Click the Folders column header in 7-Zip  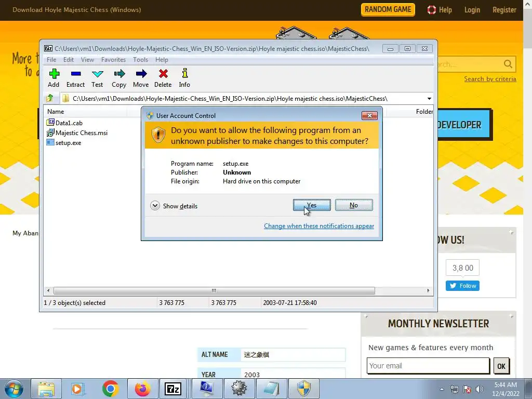(x=424, y=112)
